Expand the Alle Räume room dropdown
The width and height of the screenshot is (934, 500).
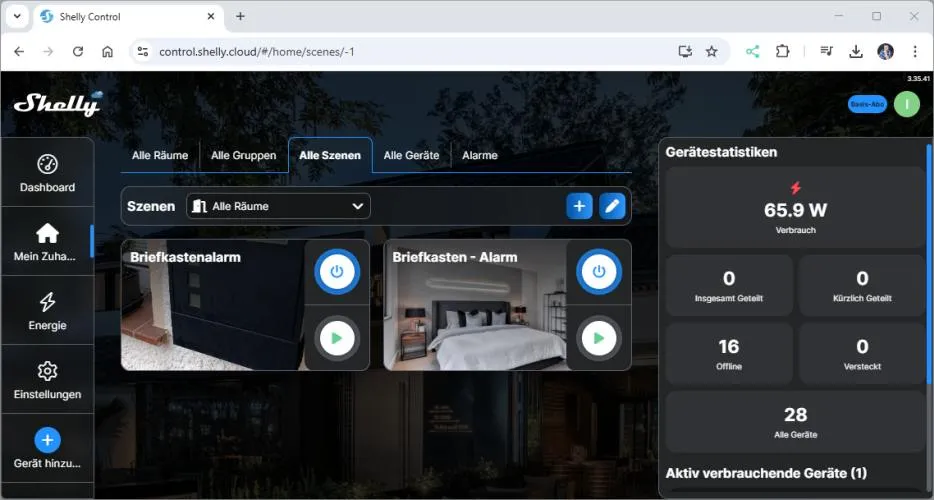[x=278, y=206]
